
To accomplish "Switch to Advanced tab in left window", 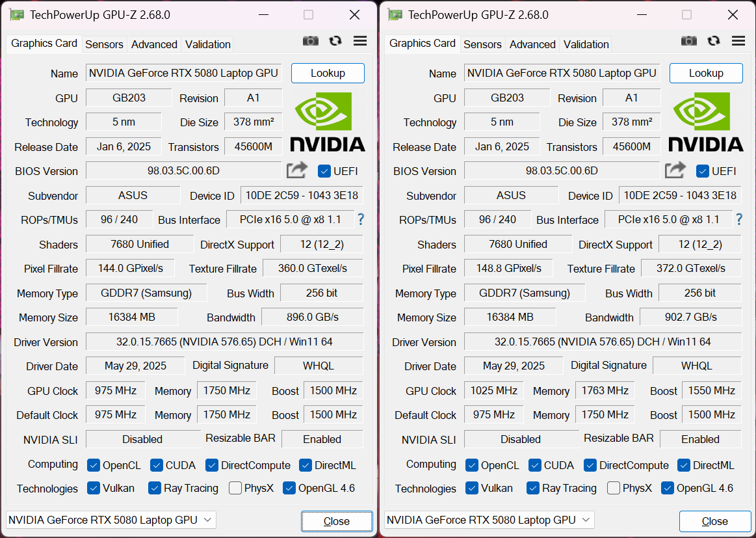I will (154, 44).
